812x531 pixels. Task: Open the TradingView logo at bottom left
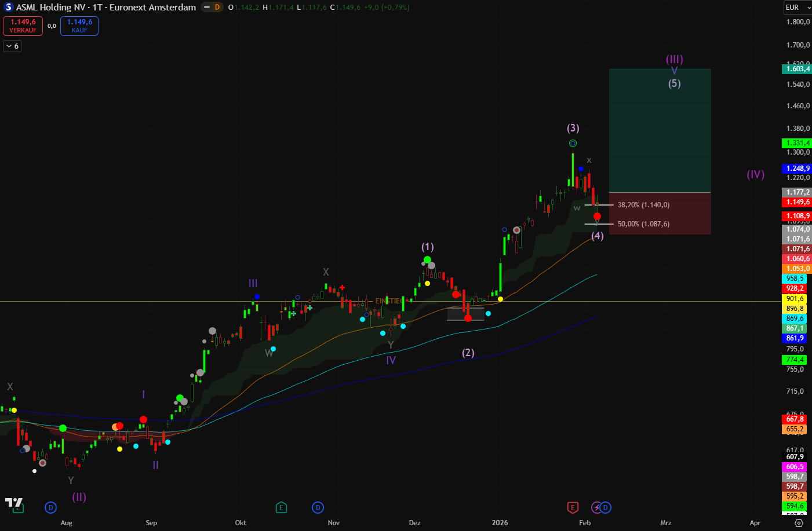pos(14,503)
